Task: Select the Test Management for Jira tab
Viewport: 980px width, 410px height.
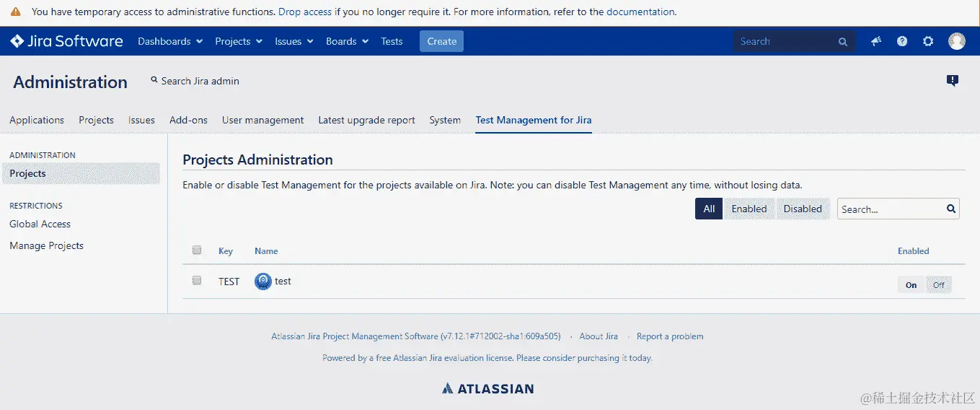Action: 534,120
